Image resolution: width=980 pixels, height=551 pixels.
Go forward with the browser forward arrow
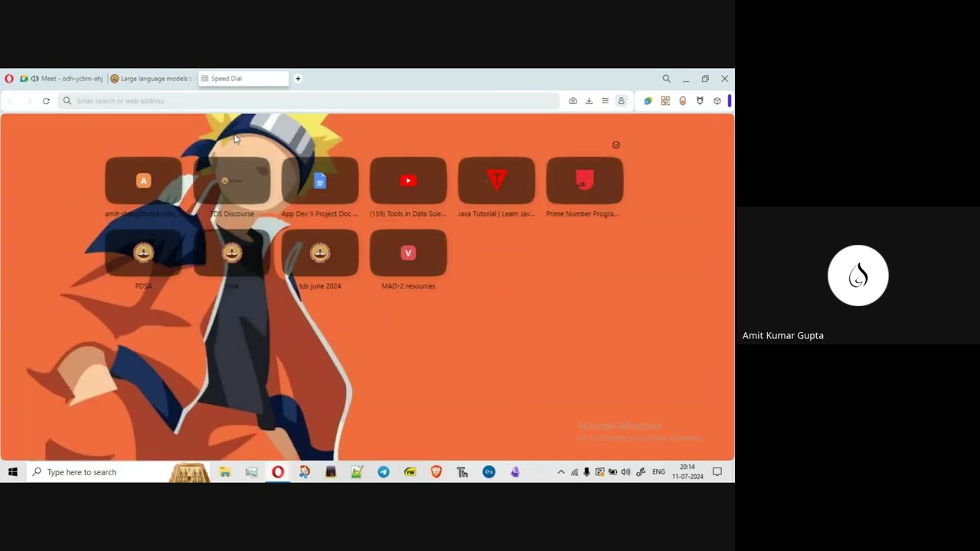coord(29,101)
